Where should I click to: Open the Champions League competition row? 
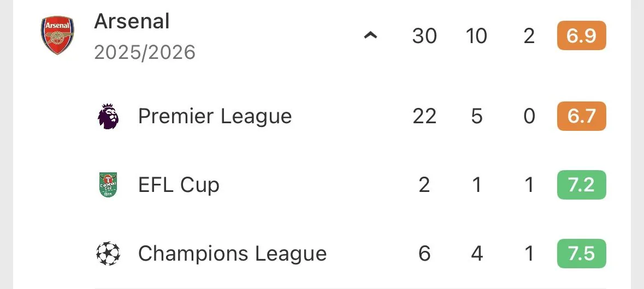[x=232, y=254]
